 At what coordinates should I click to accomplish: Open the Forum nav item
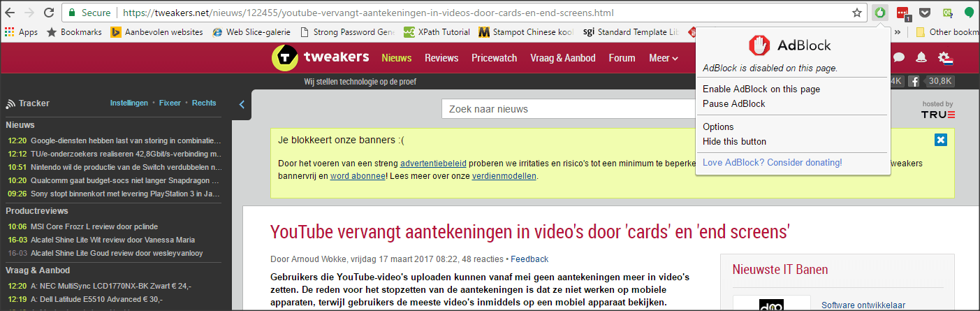click(x=622, y=58)
